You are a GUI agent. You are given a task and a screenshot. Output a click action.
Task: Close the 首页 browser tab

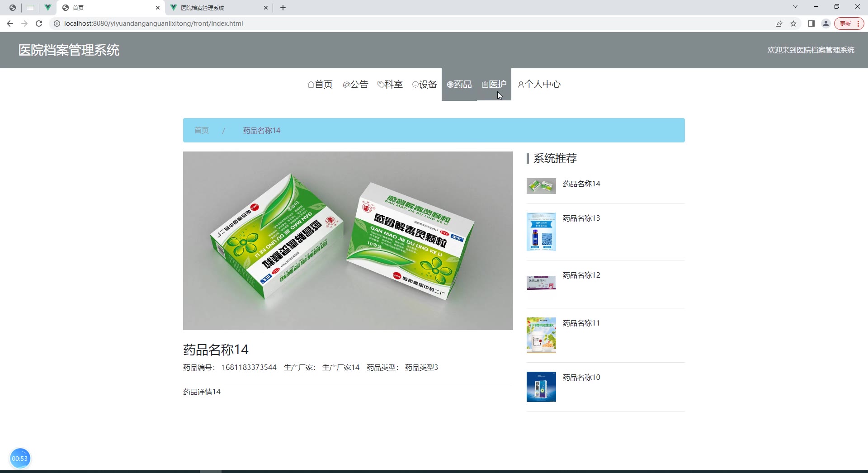tap(158, 8)
